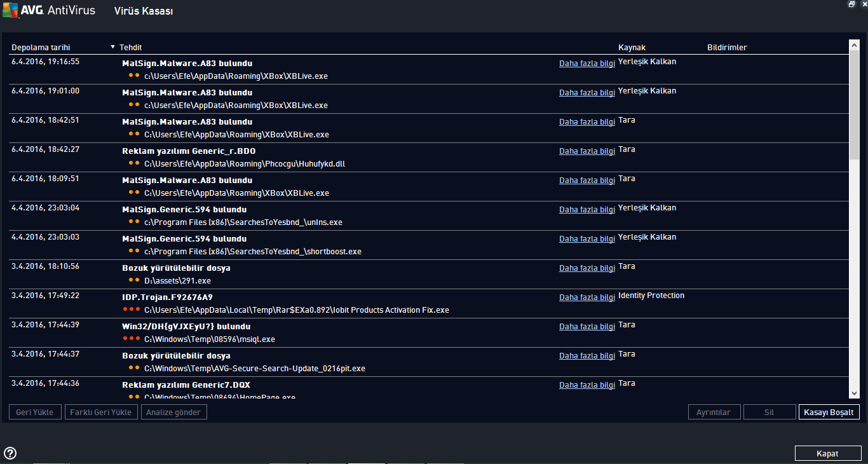
Task: Click severity dots beside unIns.exe path
Action: click(133, 222)
